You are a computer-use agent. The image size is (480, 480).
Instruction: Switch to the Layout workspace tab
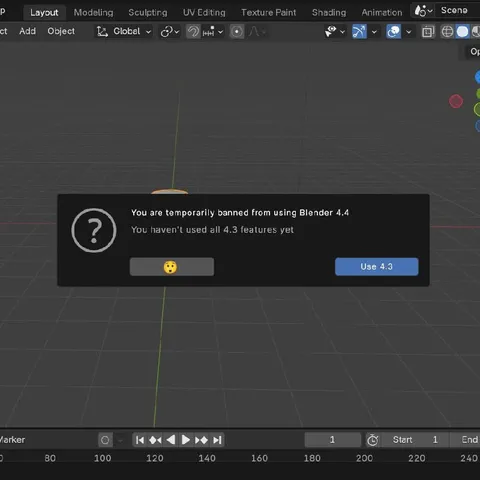(x=44, y=13)
